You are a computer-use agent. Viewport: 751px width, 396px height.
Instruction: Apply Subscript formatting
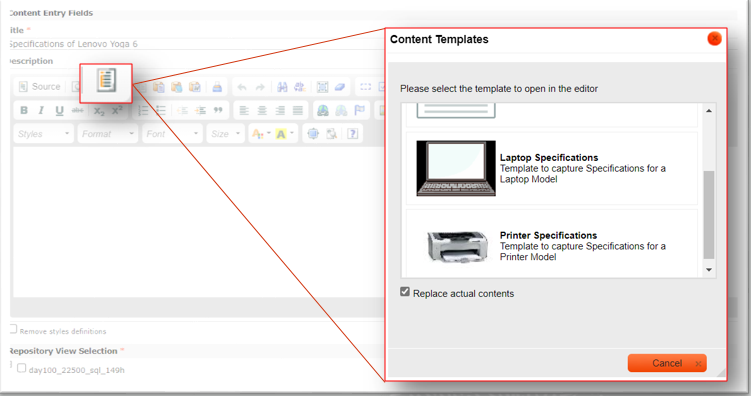pos(99,111)
